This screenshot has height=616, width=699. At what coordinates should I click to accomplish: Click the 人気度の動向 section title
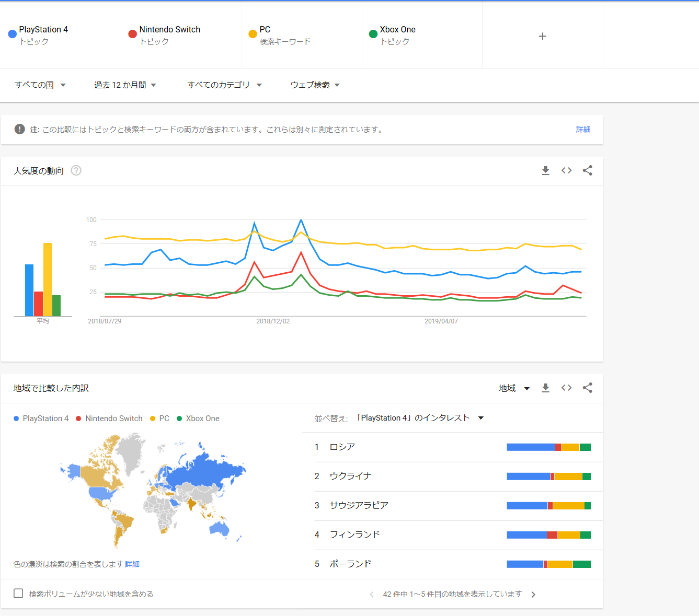(39, 171)
